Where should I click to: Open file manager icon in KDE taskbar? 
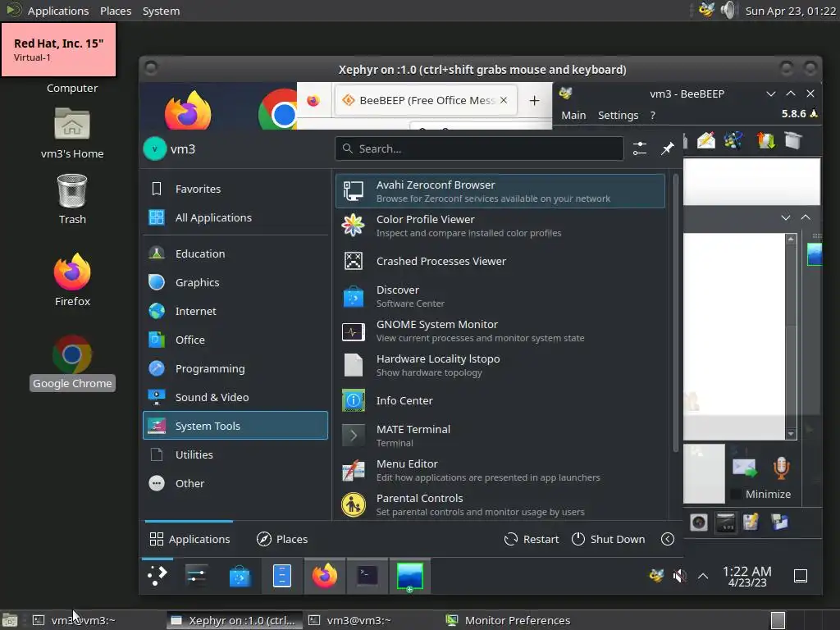(282, 576)
